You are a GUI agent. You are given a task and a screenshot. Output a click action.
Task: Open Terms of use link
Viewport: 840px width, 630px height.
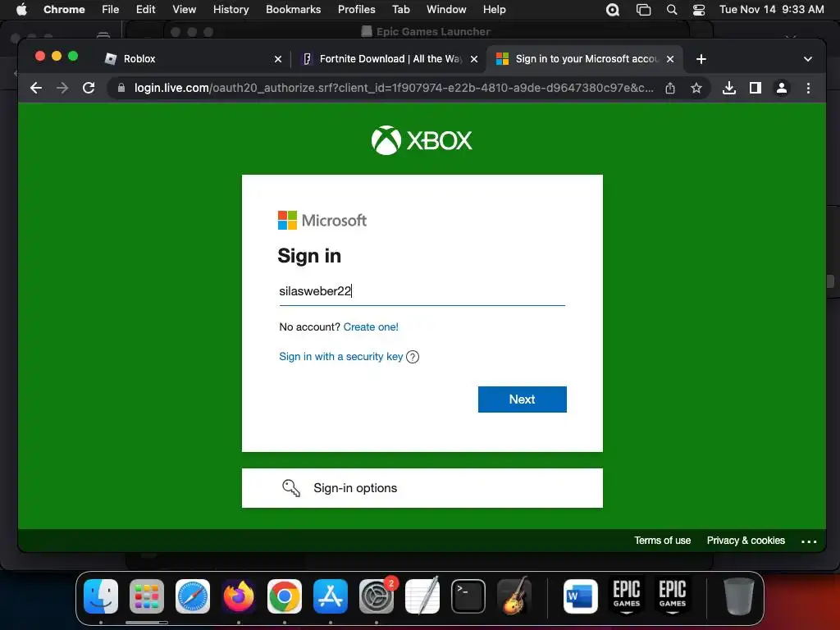663,541
